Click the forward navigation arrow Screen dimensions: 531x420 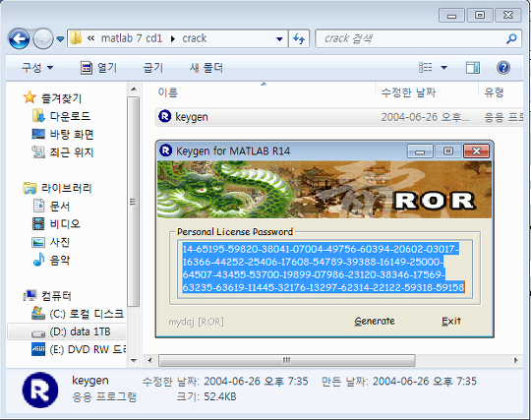point(43,38)
